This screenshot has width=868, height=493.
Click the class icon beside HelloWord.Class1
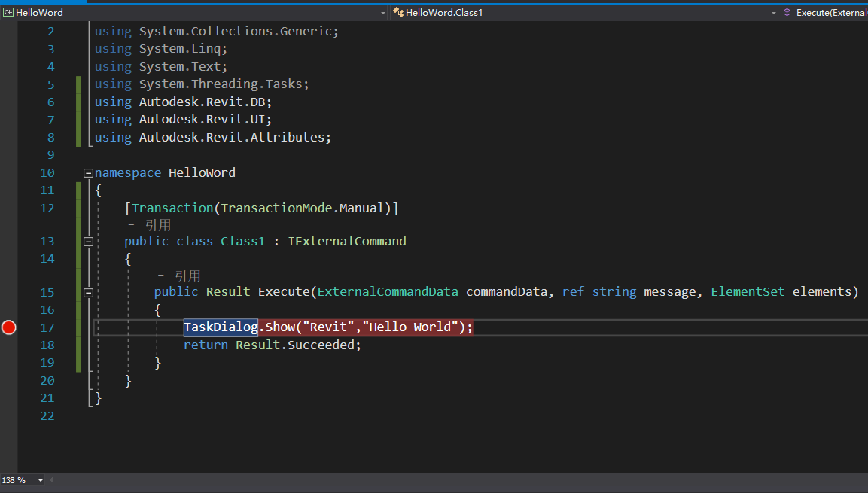tap(398, 11)
